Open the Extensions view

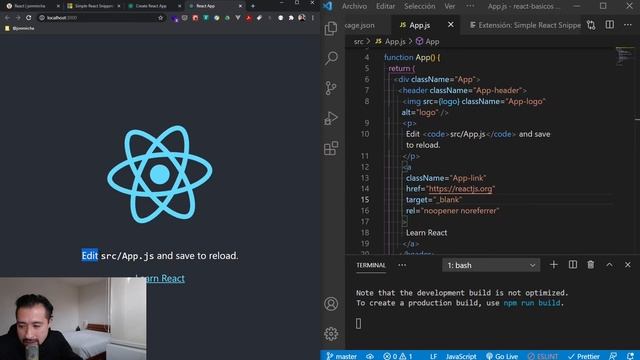(331, 148)
